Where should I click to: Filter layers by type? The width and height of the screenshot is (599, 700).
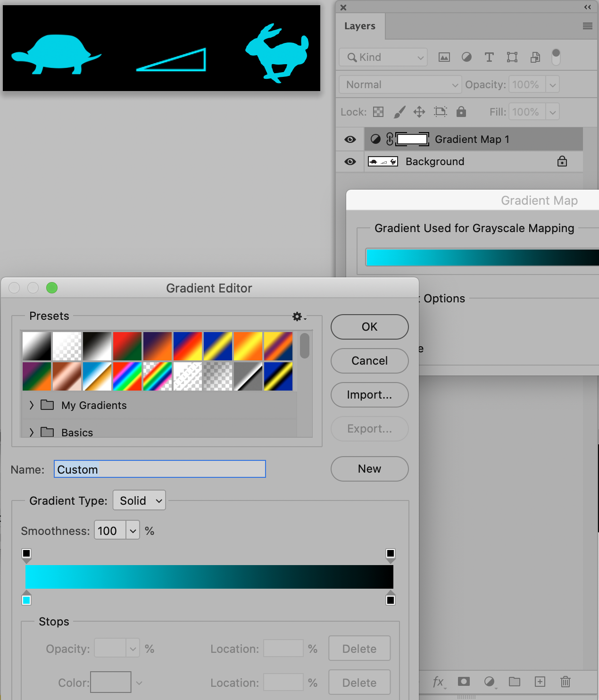[383, 57]
